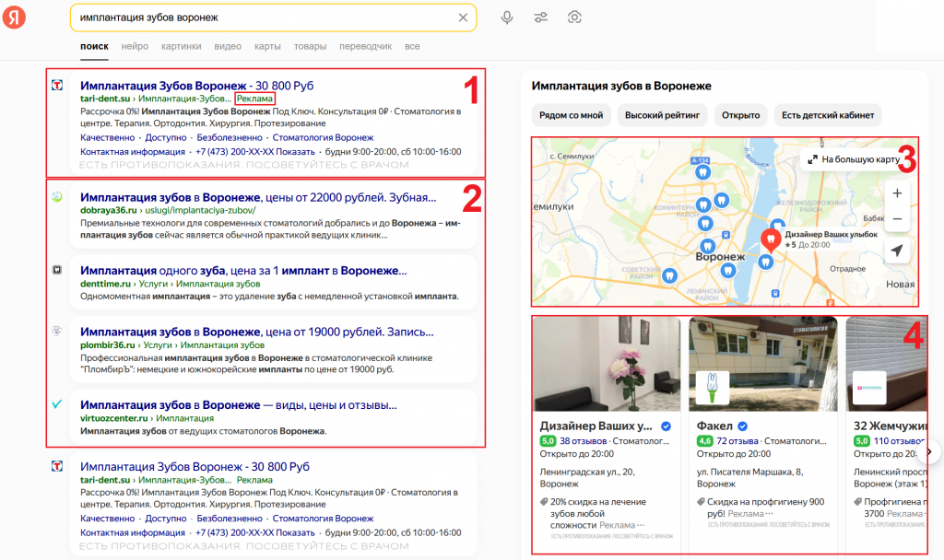Open Дизайнер Ваших у... clinic photo
The image size is (944, 560).
607,365
